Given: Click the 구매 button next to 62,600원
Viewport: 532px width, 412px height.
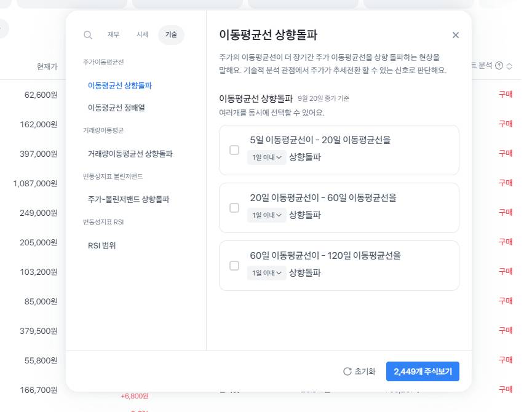Looking at the screenshot, I should tap(504, 94).
